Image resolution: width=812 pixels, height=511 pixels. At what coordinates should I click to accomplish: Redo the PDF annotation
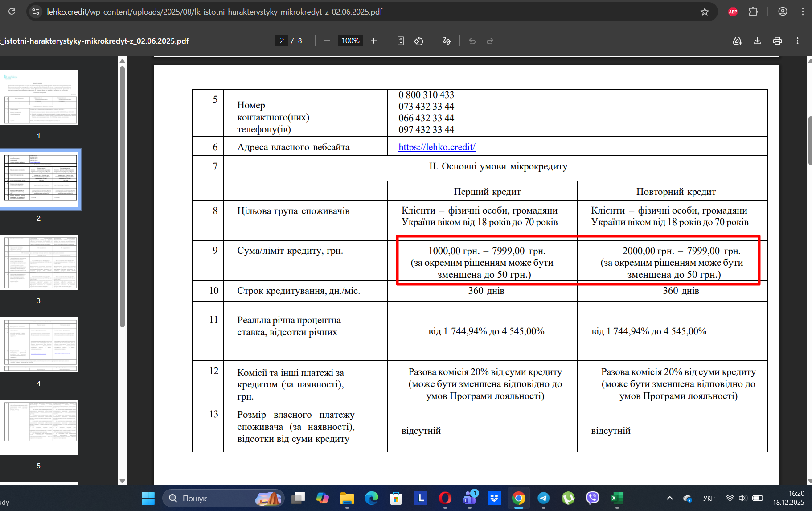point(490,41)
